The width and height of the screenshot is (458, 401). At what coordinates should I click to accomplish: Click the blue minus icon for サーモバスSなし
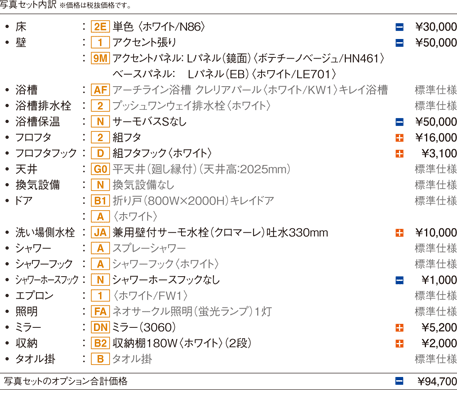point(399,122)
